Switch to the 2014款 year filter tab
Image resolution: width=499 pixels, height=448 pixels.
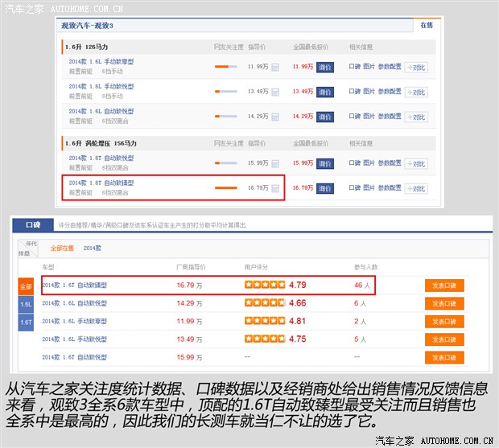[x=93, y=249]
